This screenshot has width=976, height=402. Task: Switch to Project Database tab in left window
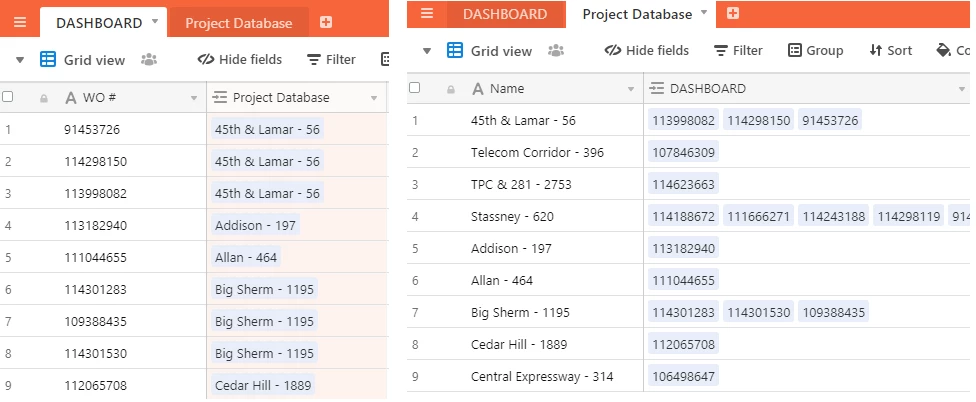[x=238, y=23]
